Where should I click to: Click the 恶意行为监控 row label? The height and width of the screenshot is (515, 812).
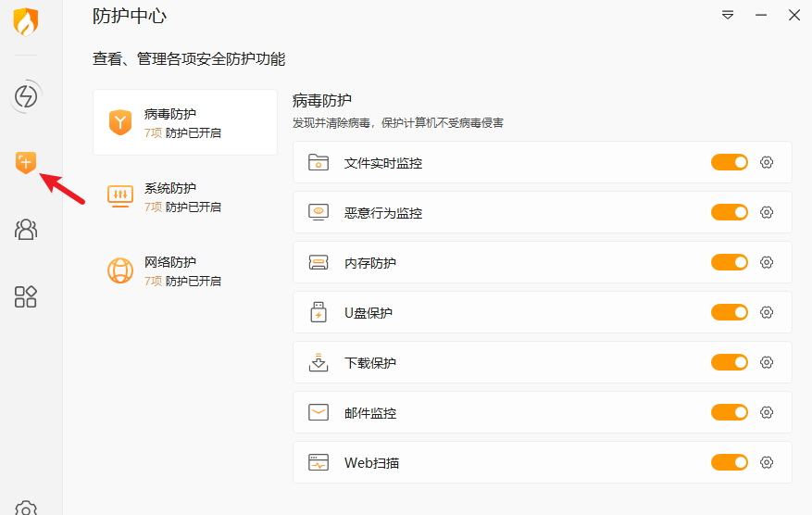tap(383, 213)
